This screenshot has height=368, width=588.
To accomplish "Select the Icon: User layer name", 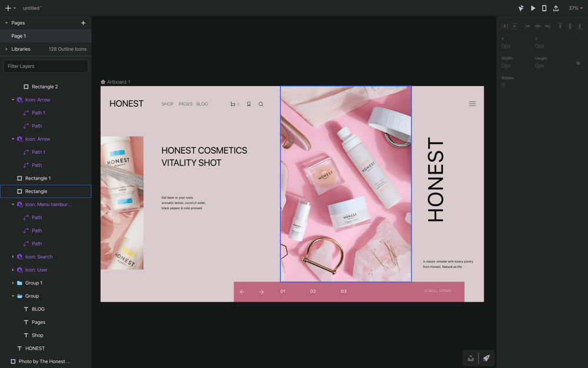I will tap(36, 270).
